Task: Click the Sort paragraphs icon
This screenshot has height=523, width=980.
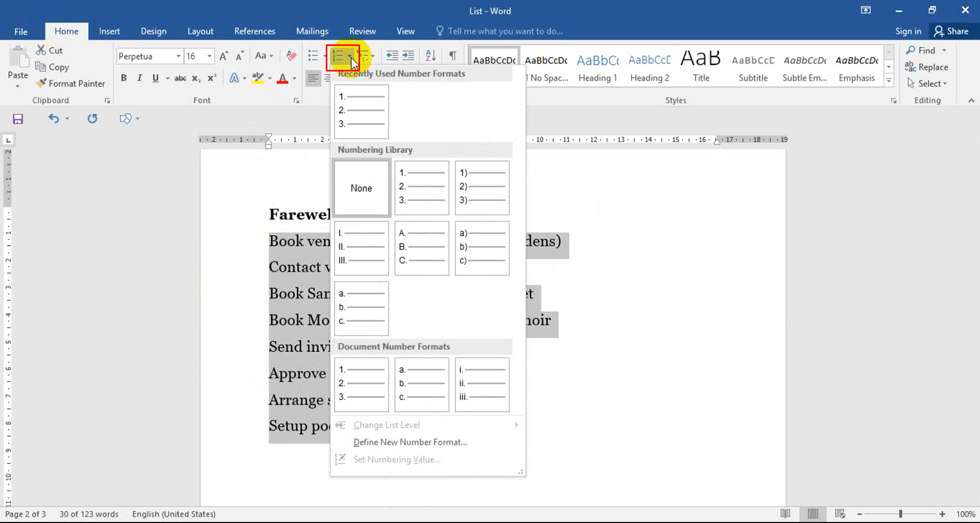Action: coord(431,56)
